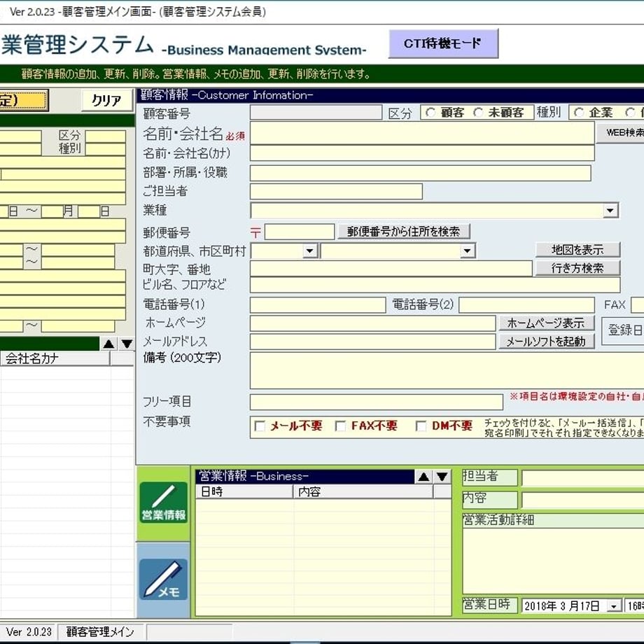The image size is (644, 644).
Task: Check the FAX不要 checkbox
Action: click(340, 426)
